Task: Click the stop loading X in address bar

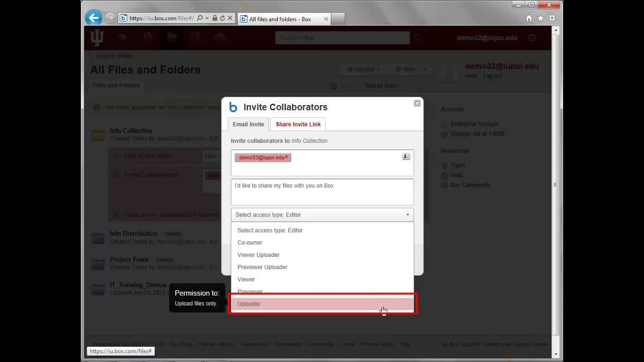Action: [x=230, y=18]
